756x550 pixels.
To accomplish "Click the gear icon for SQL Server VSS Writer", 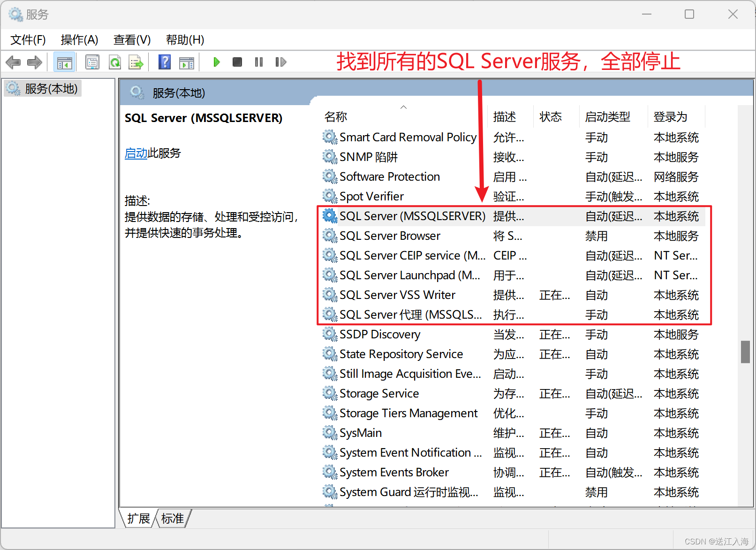I will pos(330,295).
